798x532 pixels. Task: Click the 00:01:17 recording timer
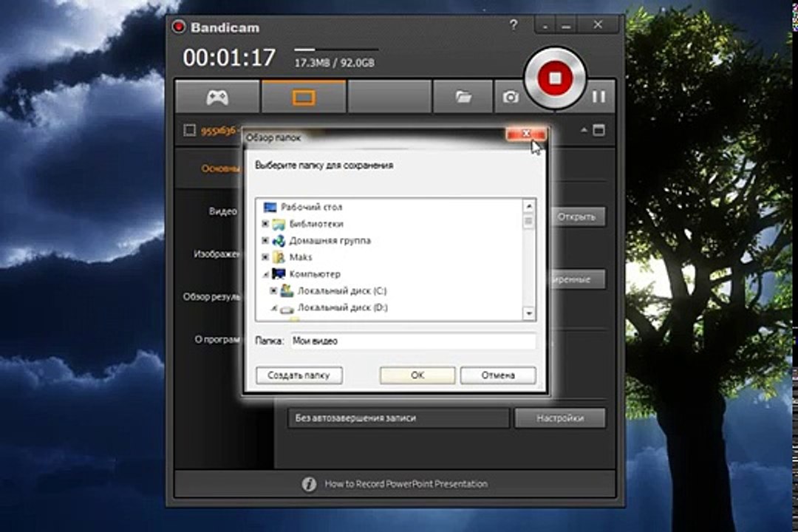229,58
